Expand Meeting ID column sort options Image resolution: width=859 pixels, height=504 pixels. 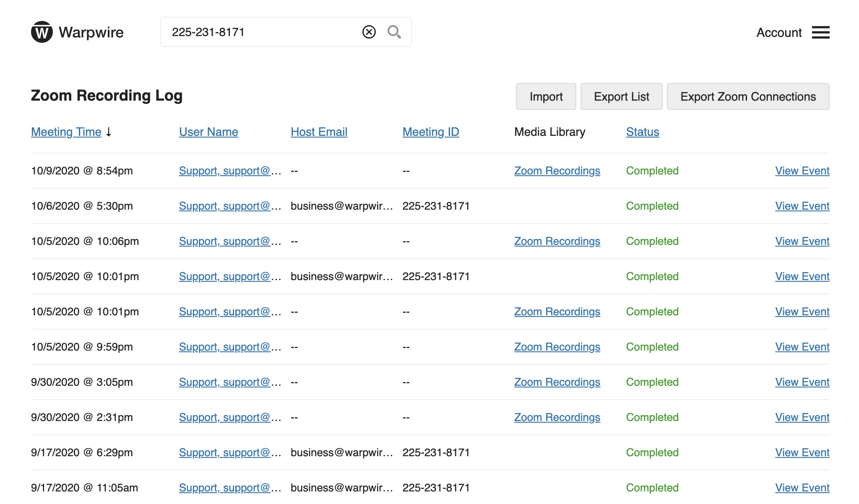point(431,131)
